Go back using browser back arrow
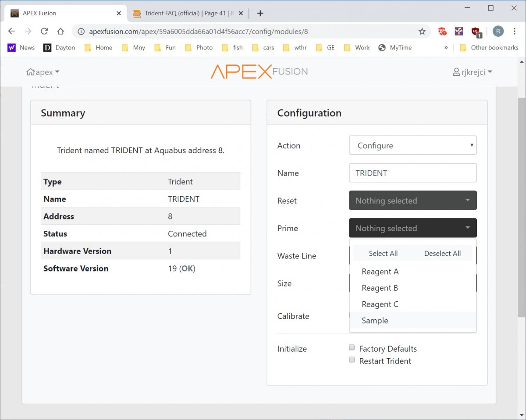This screenshot has height=420, width=526. click(11, 31)
